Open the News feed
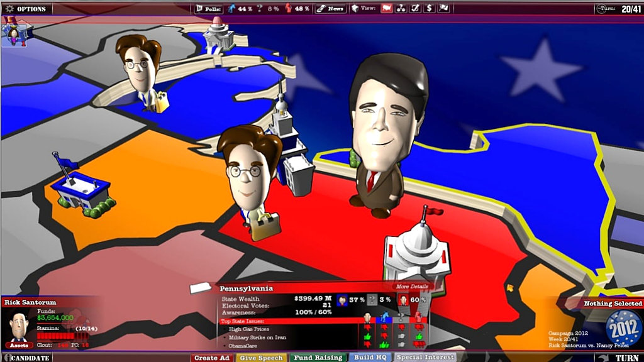This screenshot has height=362, width=644. [x=331, y=9]
